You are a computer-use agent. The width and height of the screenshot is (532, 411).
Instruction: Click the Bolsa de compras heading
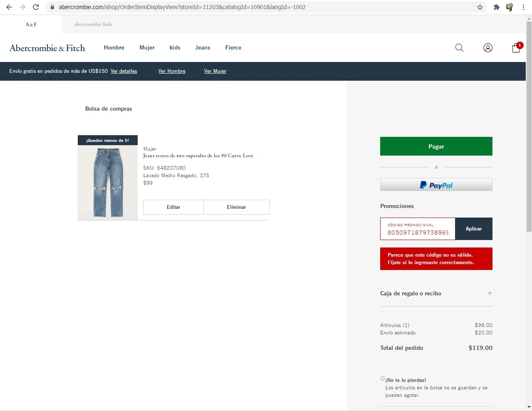pos(109,109)
